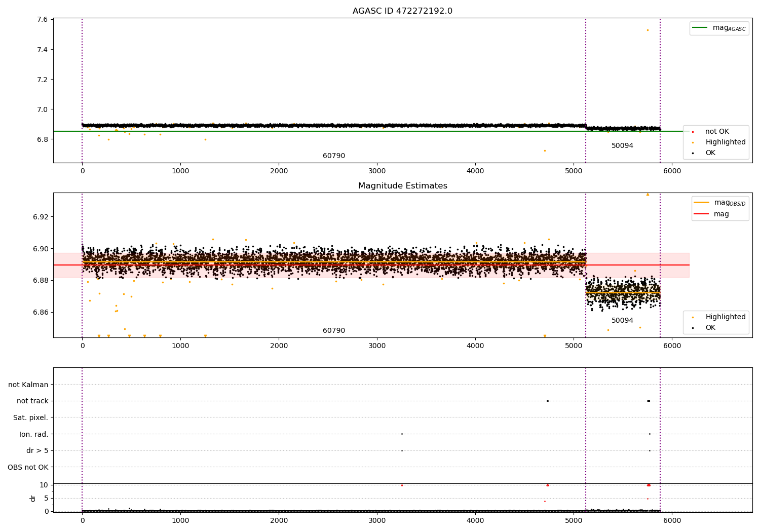Click 'not OK' legend entry in top plot
The image size is (760, 532).
pyautogui.click(x=717, y=132)
